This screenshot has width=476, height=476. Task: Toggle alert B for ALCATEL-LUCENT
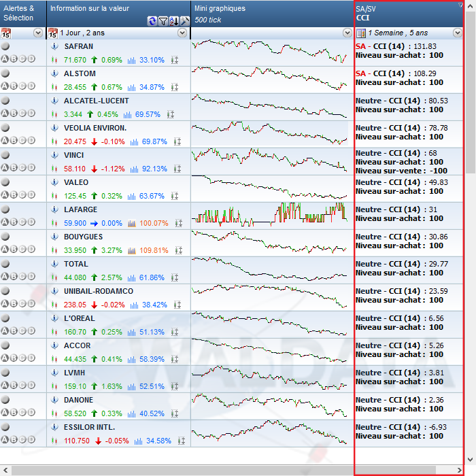click(x=14, y=114)
